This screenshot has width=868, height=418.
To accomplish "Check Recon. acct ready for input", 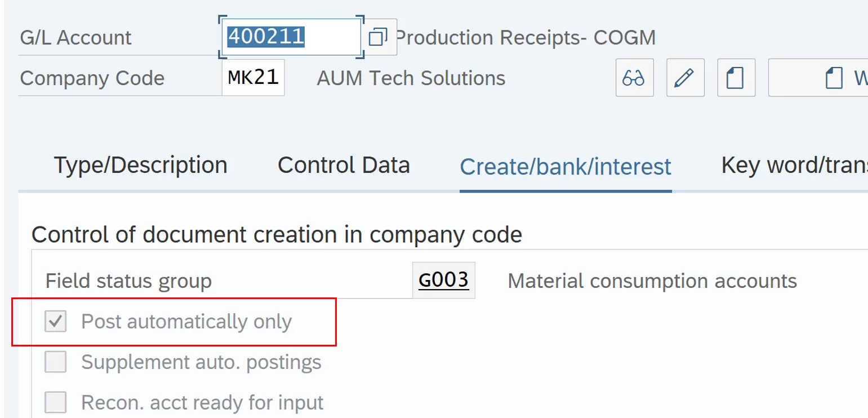I will pyautogui.click(x=56, y=402).
